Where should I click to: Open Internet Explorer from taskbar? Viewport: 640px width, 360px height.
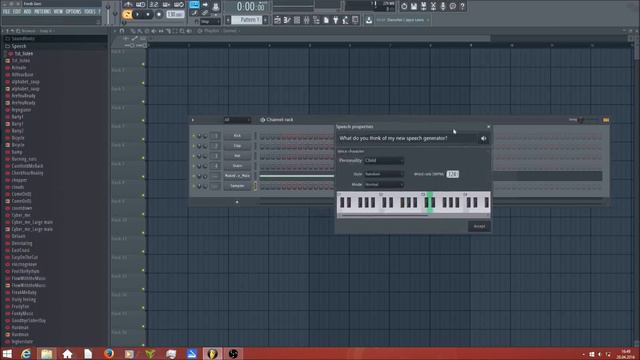[x=26, y=354]
